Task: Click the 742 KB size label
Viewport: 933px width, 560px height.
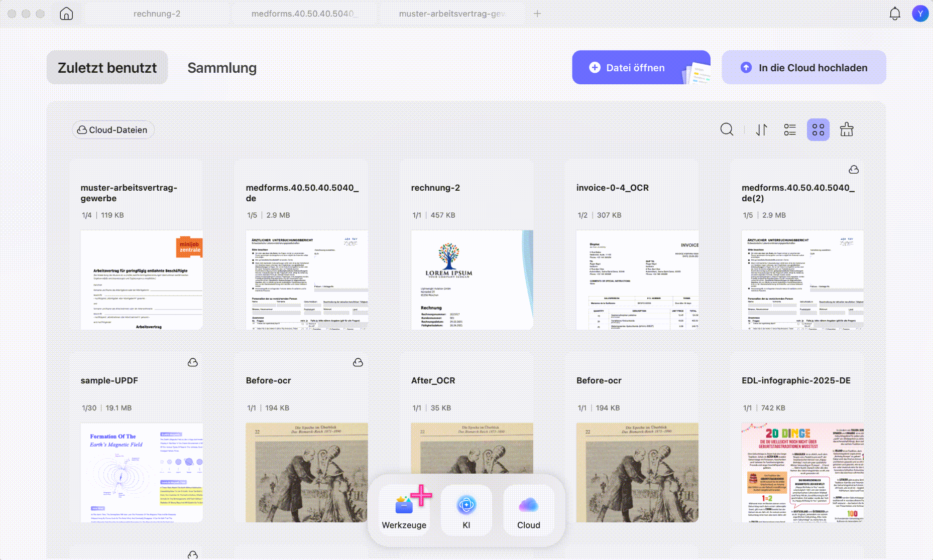Action: coord(773,408)
